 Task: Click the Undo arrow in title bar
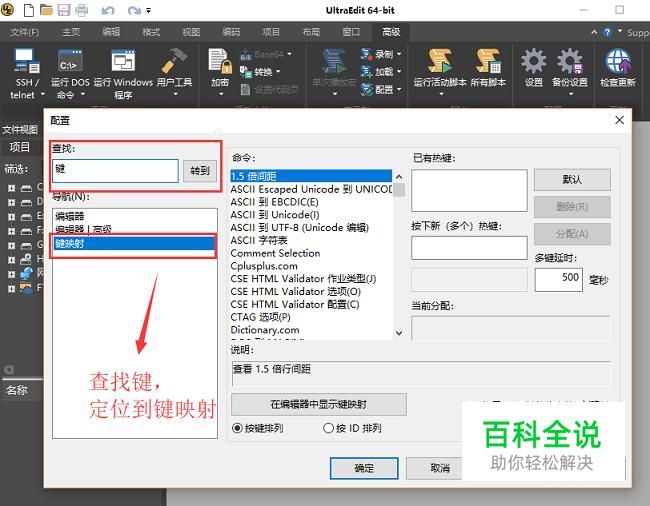point(108,10)
